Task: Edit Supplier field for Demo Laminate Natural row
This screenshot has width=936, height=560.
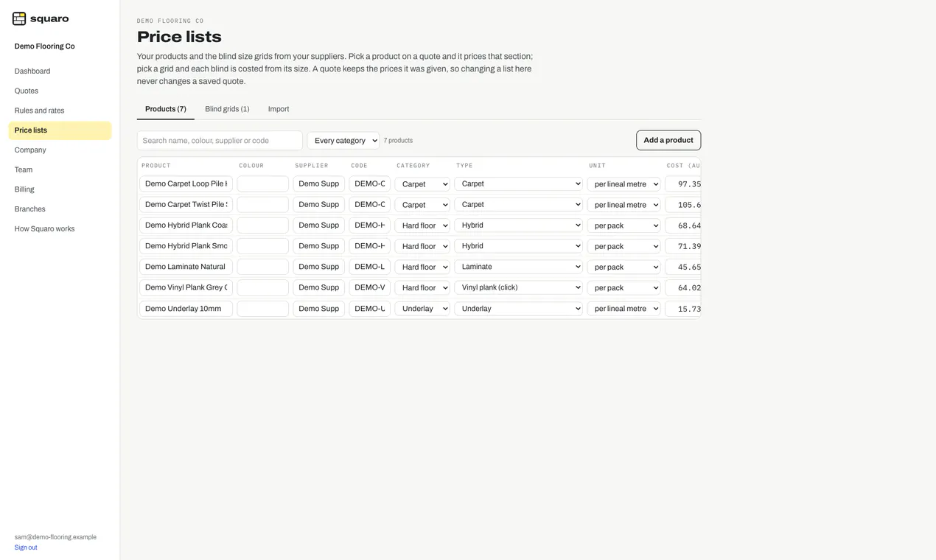Action: 319,267
